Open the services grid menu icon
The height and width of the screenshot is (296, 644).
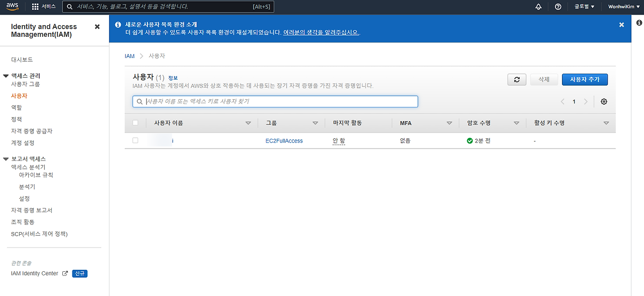(x=35, y=7)
